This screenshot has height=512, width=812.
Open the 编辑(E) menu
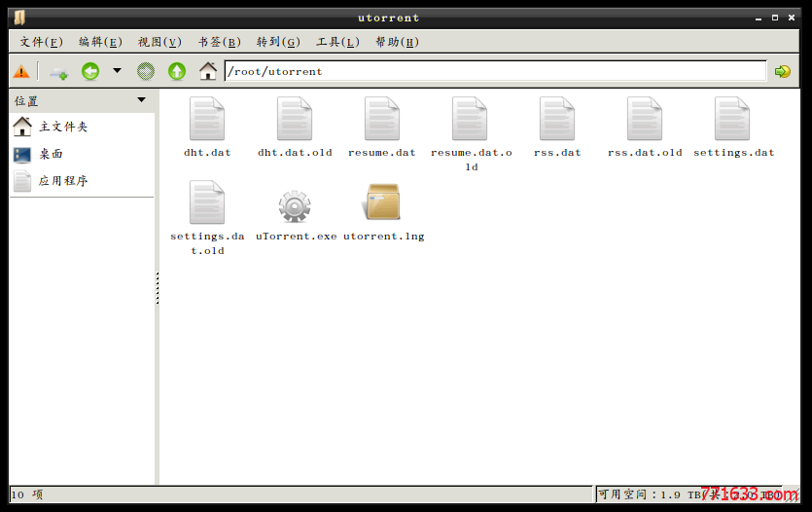tap(100, 42)
